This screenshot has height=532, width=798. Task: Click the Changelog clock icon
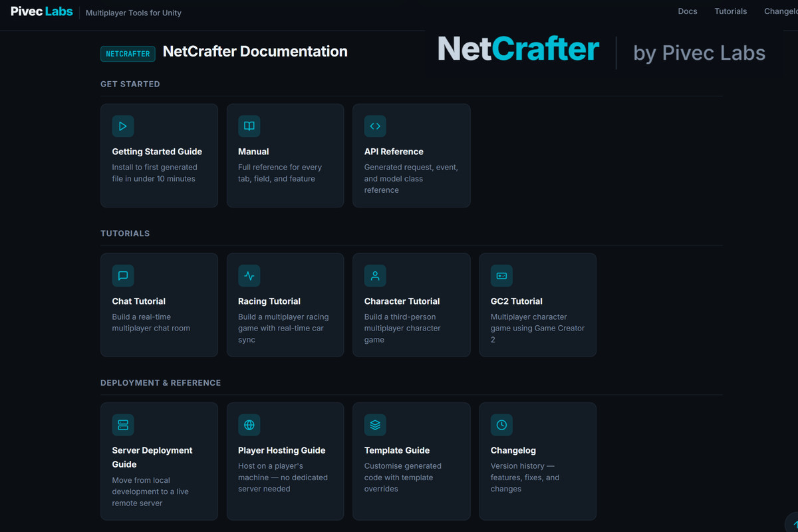[x=501, y=425]
